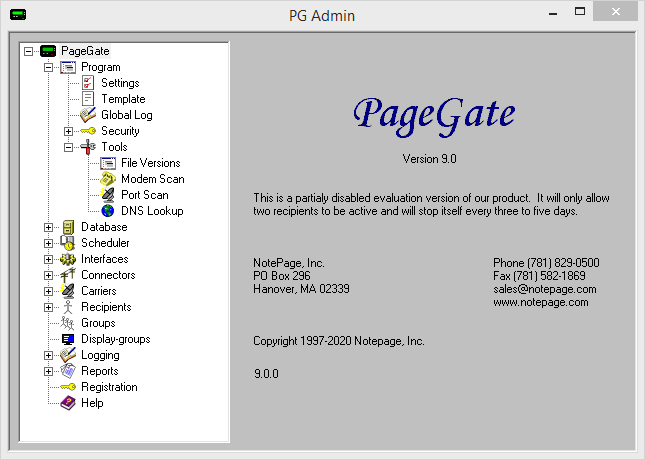Viewport: 645px width, 460px height.
Task: Click the Template document icon
Action: coord(88,99)
